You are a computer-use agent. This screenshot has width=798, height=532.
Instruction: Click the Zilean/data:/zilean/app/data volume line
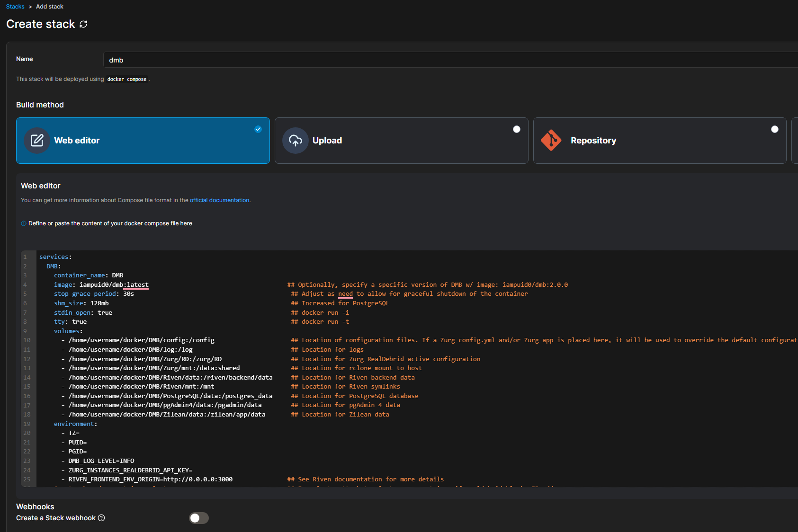pos(163,415)
